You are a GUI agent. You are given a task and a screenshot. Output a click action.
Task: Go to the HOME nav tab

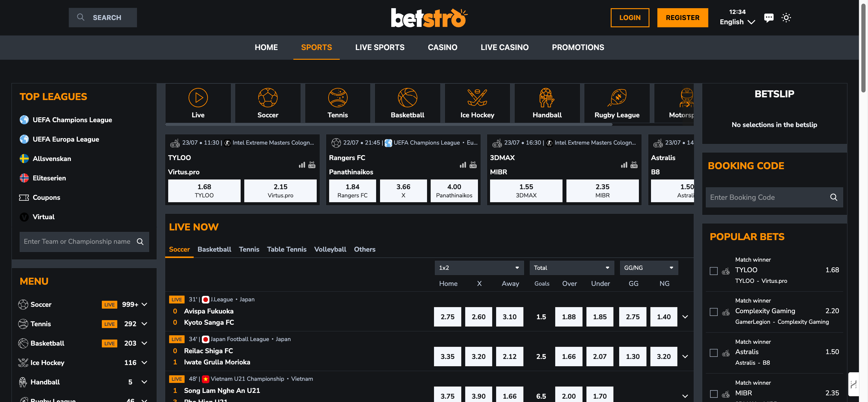click(x=266, y=48)
